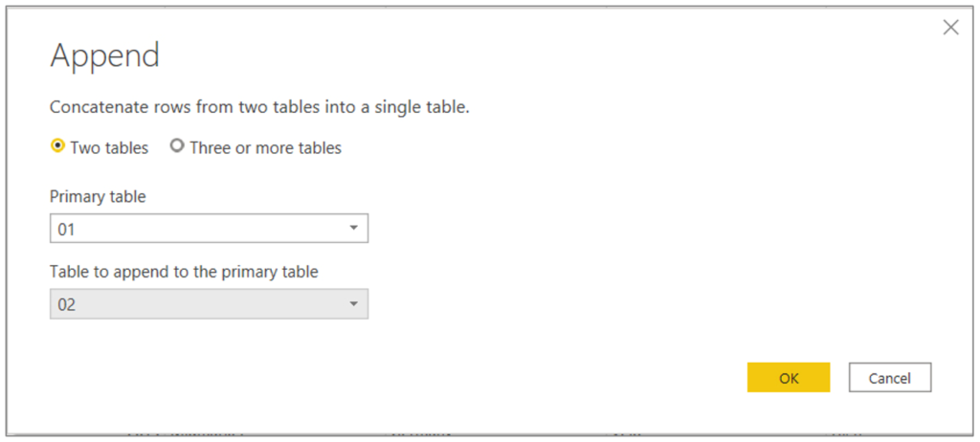Image resolution: width=980 pixels, height=442 pixels.
Task: Click the Primary table dropdown arrow
Action: [353, 229]
